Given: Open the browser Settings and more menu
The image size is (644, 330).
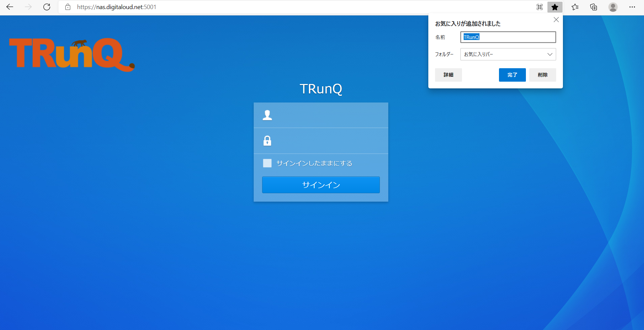Looking at the screenshot, I should click(x=632, y=7).
